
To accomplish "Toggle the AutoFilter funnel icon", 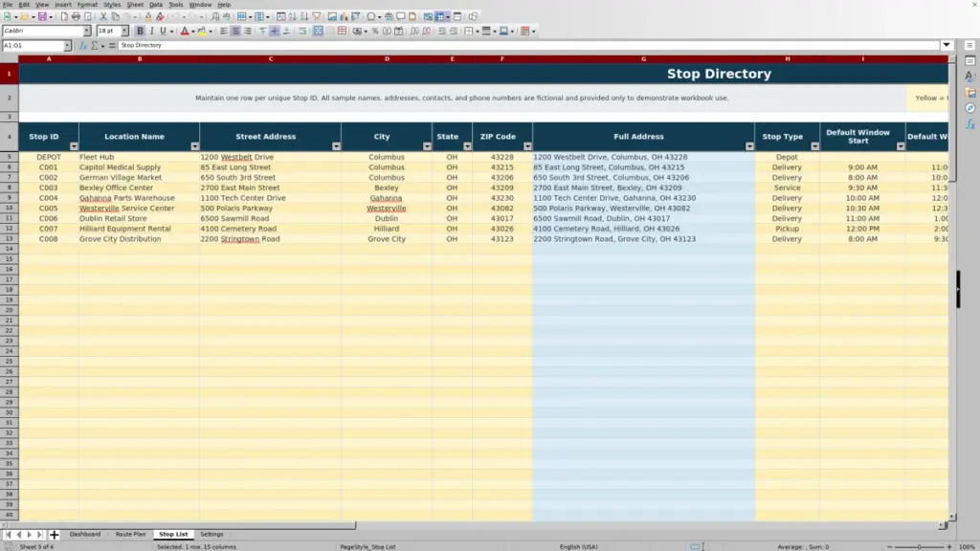I will 317,16.
